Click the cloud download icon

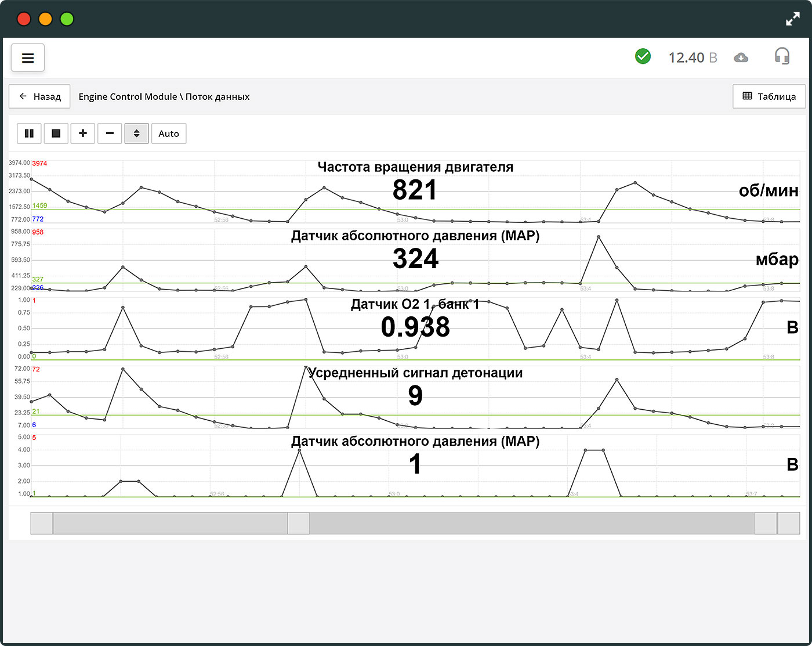[741, 57]
